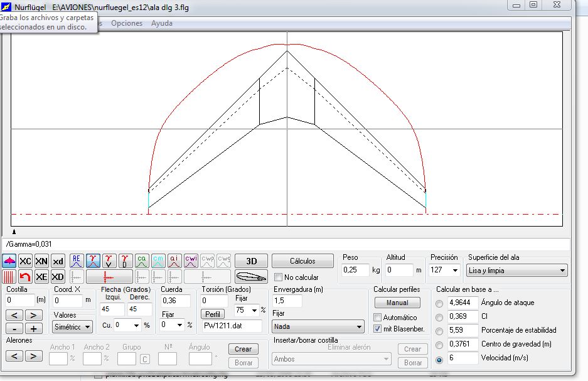The image size is (588, 381).
Task: Click the red undo arrow icon
Action: coord(25,277)
